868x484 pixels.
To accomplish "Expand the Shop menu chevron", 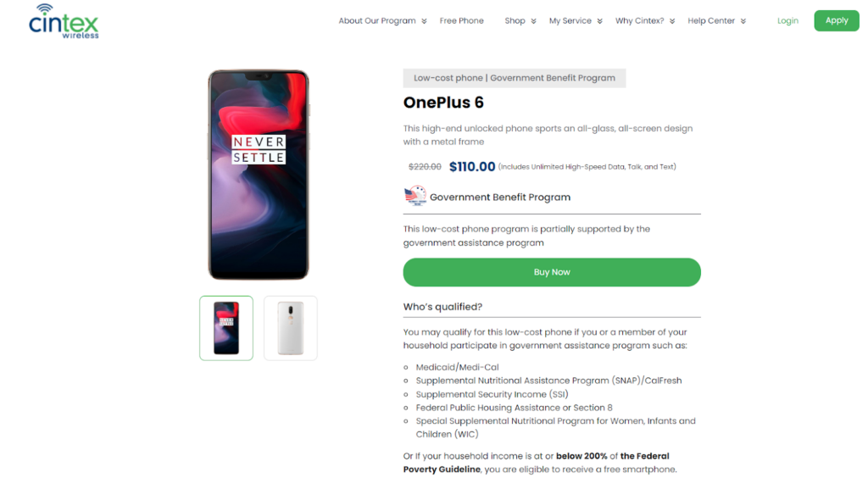I will click(534, 21).
